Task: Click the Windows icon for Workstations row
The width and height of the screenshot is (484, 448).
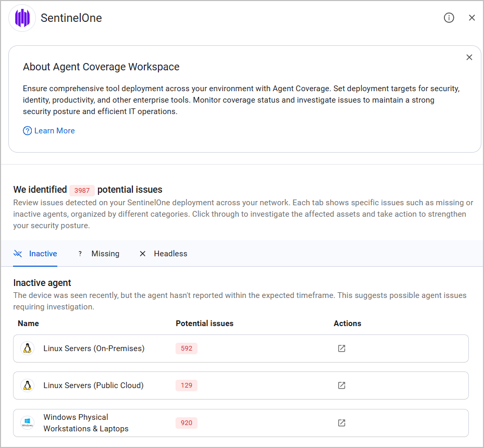Action: coord(27,422)
